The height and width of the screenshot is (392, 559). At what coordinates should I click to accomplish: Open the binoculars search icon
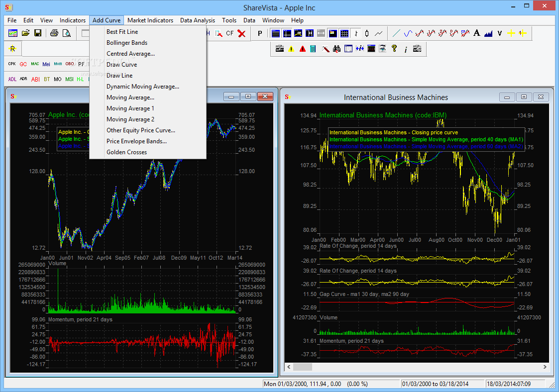(x=337, y=49)
